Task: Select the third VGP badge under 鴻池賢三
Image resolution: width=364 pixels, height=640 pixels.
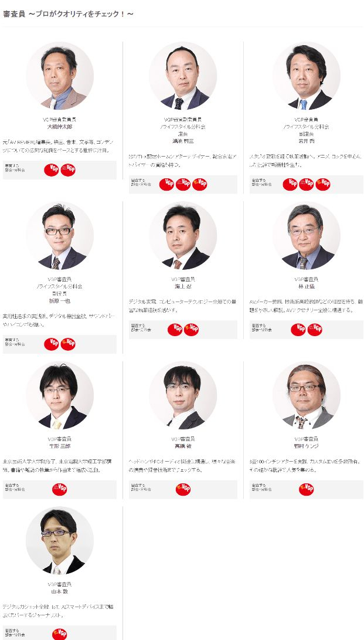Action: [200, 184]
